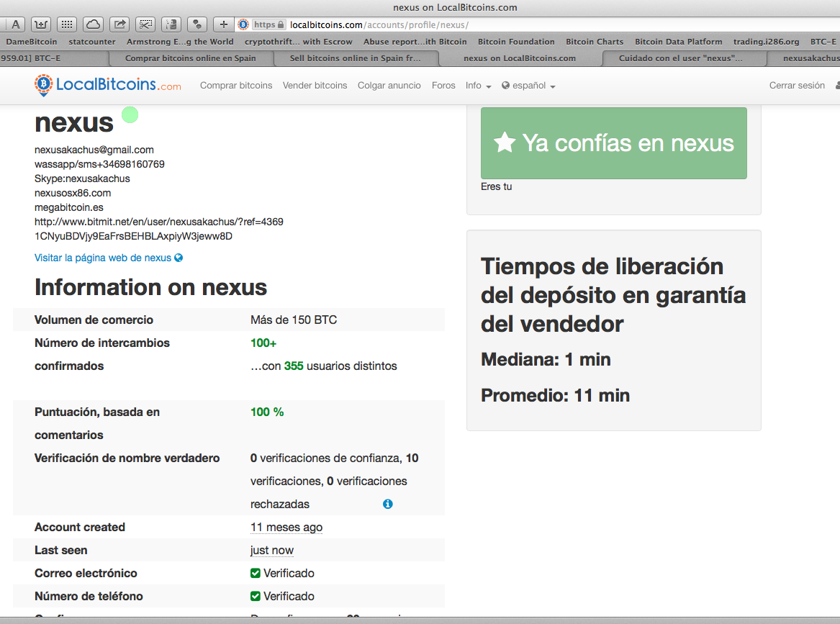Click the blue info icon beside rechazadas

pyautogui.click(x=388, y=504)
